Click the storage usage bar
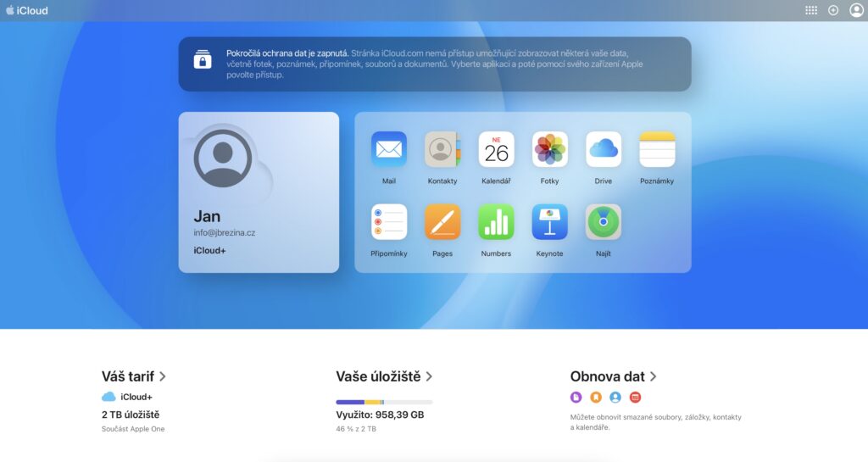This screenshot has width=868, height=462. 384,402
